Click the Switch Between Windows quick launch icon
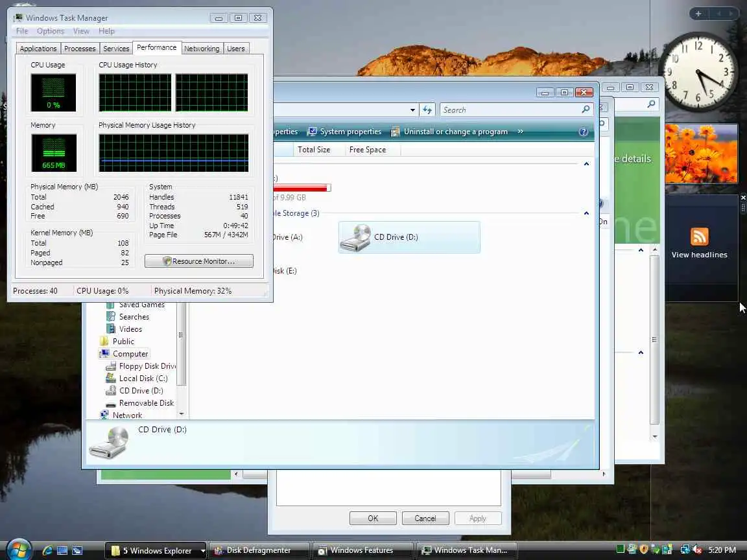The height and width of the screenshot is (560, 747). coord(77,550)
